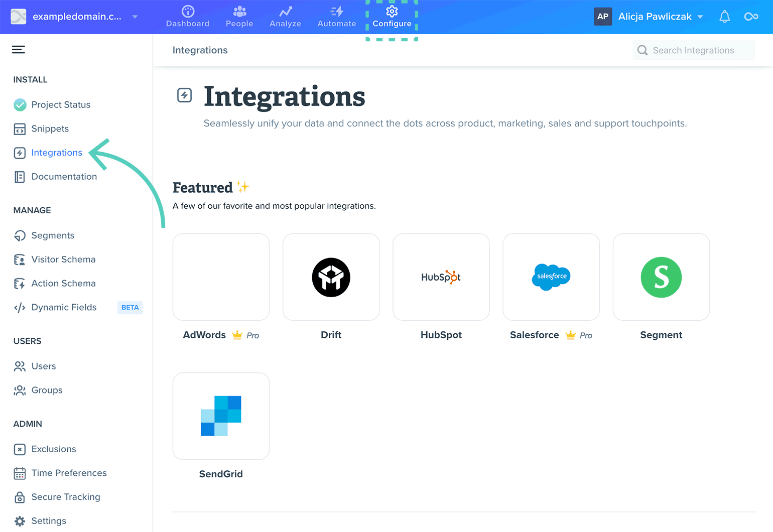Click the Time Preferences calendar icon
This screenshot has height=532, width=773.
click(20, 473)
